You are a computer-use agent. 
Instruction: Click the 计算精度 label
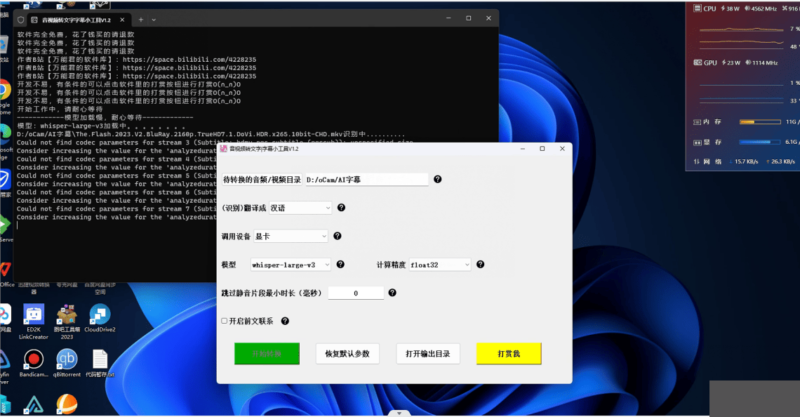391,265
